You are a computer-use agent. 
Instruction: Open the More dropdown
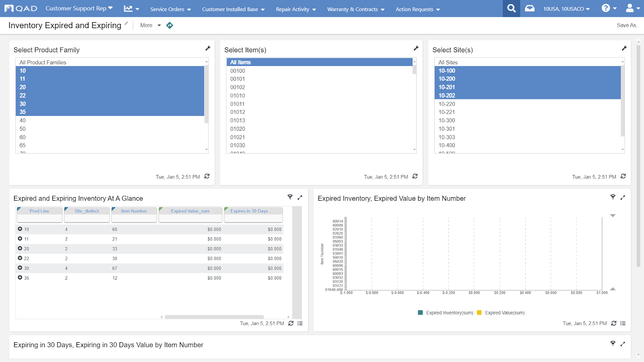click(x=150, y=25)
